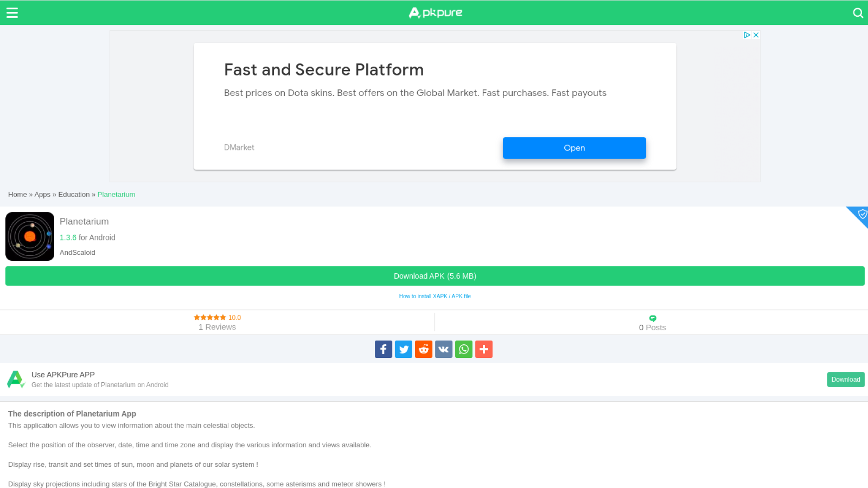The image size is (868, 488).
Task: Share on WhatsApp
Action: 464,349
